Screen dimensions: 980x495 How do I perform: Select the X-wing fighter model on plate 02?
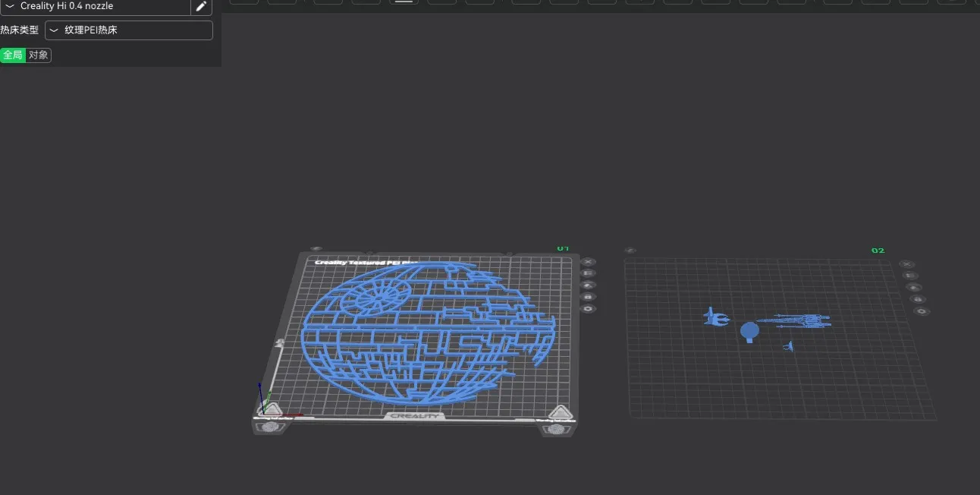(715, 317)
